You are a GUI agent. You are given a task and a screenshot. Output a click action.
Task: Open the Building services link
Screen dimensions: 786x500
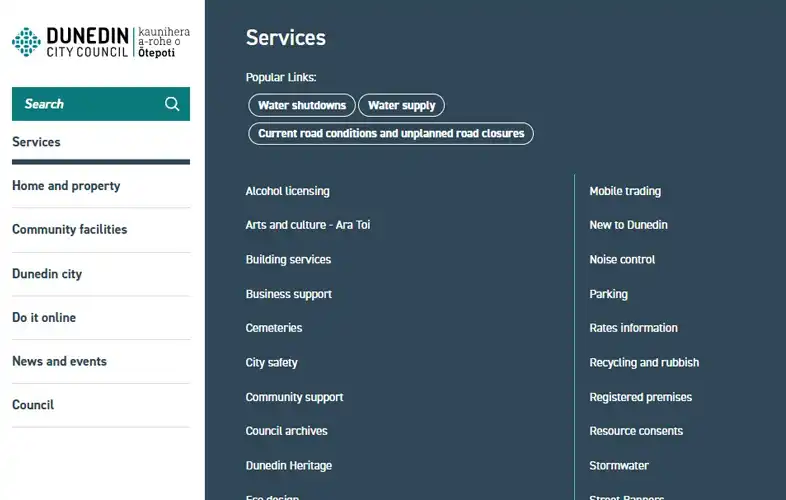[288, 260]
